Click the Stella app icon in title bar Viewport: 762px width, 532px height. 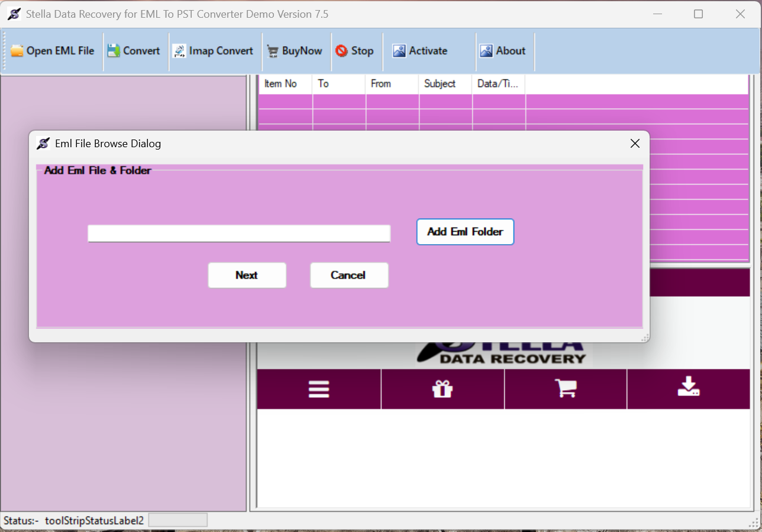[x=14, y=14]
